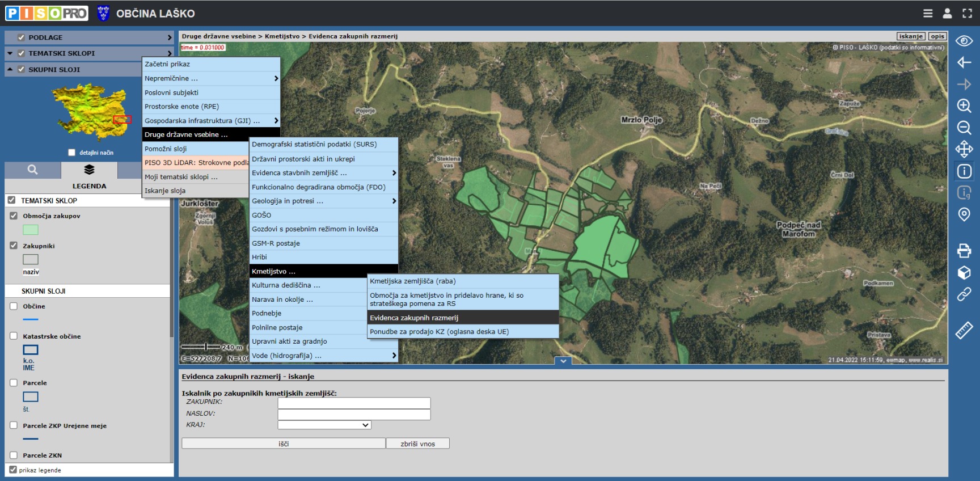
Task: Click the zbriši vnos button
Action: pos(417,444)
